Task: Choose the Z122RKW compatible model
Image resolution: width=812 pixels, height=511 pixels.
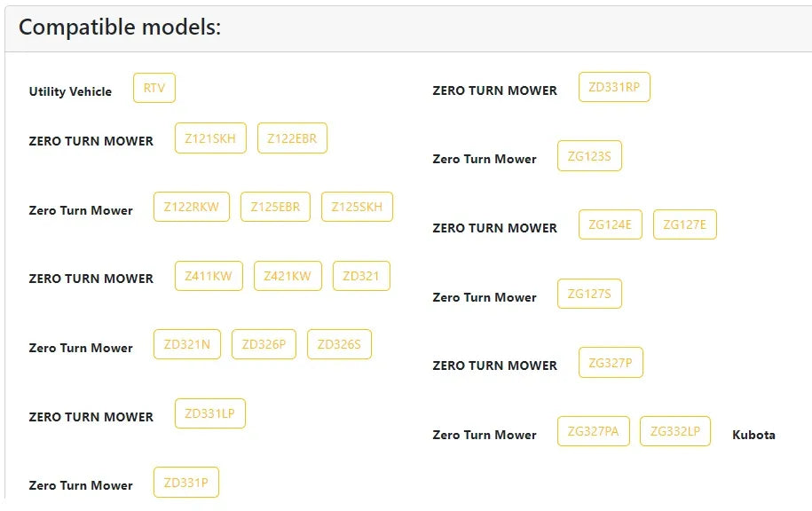Action: click(x=192, y=207)
